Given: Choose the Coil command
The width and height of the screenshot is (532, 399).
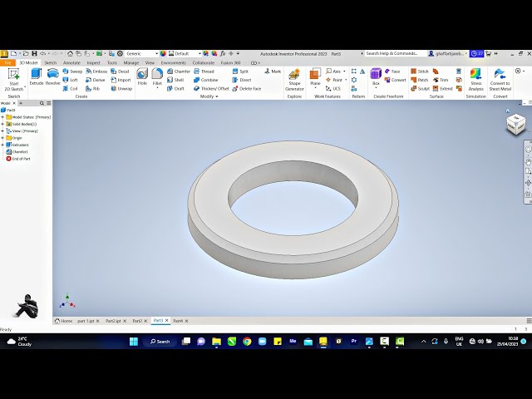Looking at the screenshot, I should [x=71, y=89].
